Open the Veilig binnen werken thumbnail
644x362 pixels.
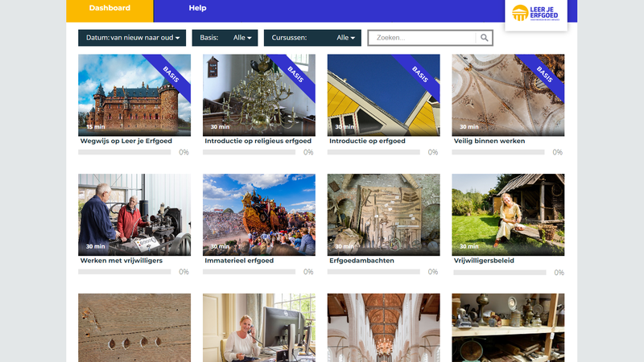(x=508, y=95)
